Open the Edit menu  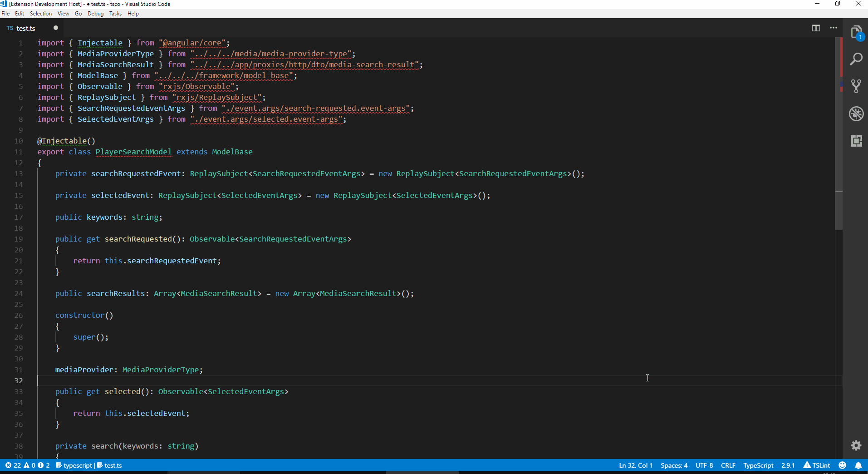pyautogui.click(x=20, y=14)
